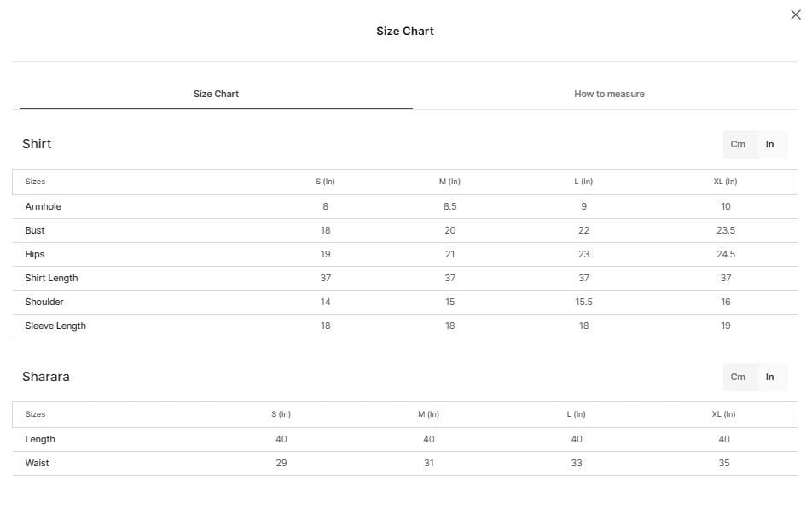This screenshot has width=812, height=514.
Task: Click the Shoulder L value 15.5
Action: [x=583, y=302]
